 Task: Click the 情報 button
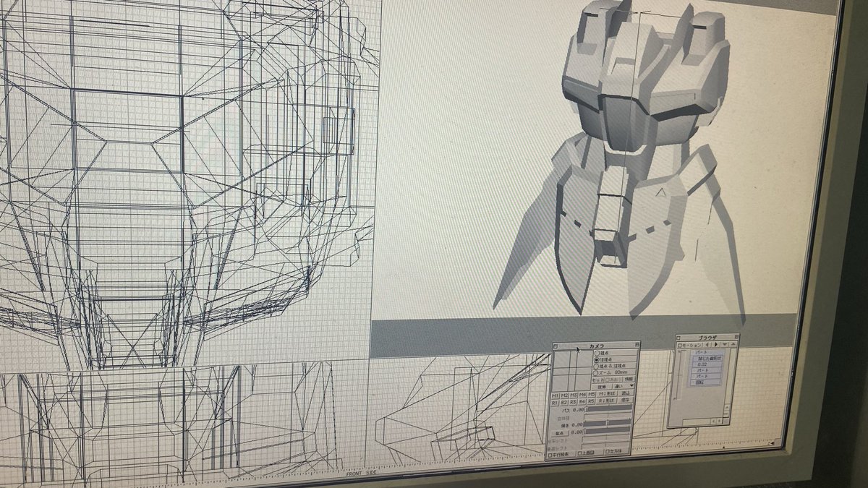[629, 379]
